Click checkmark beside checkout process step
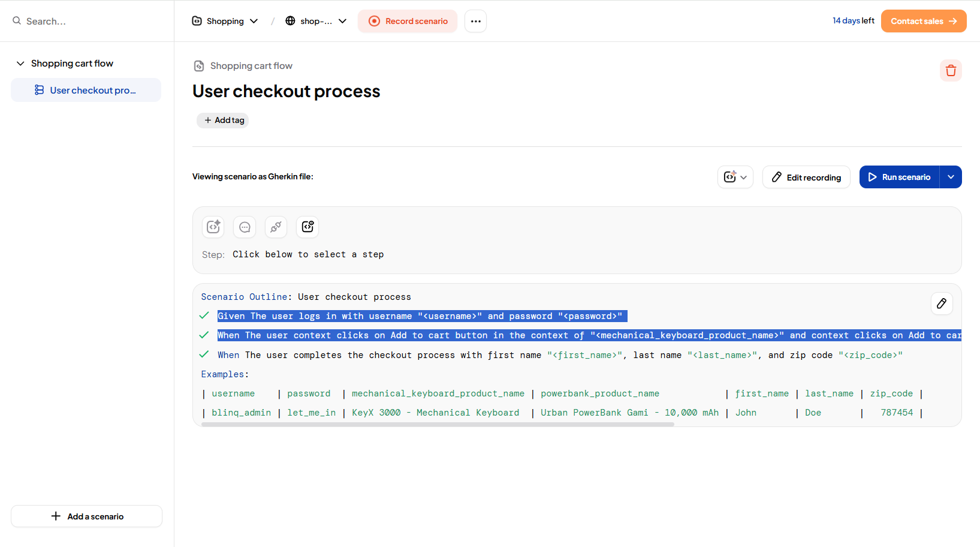The image size is (980, 547). [x=204, y=354]
